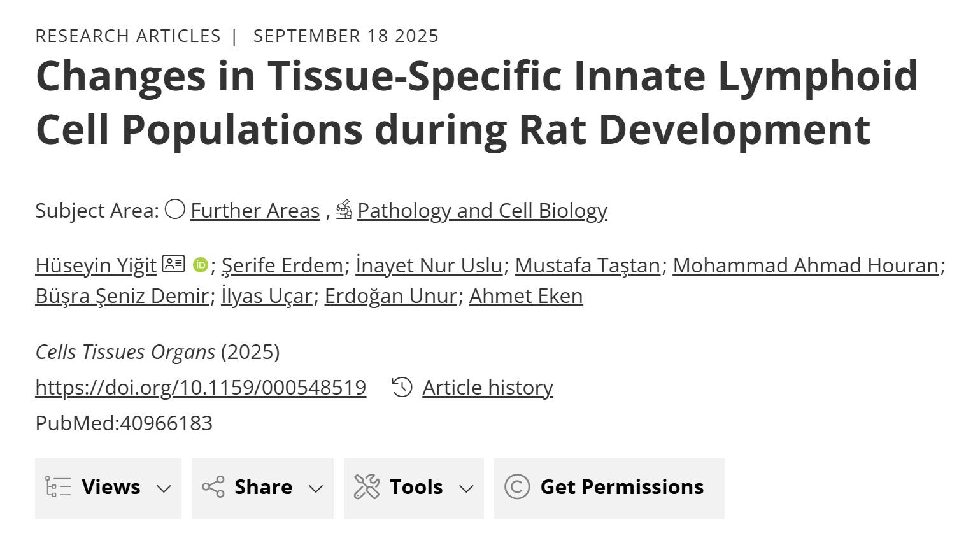Click the Views outline icon
This screenshot has height=550, width=980.
59,487
